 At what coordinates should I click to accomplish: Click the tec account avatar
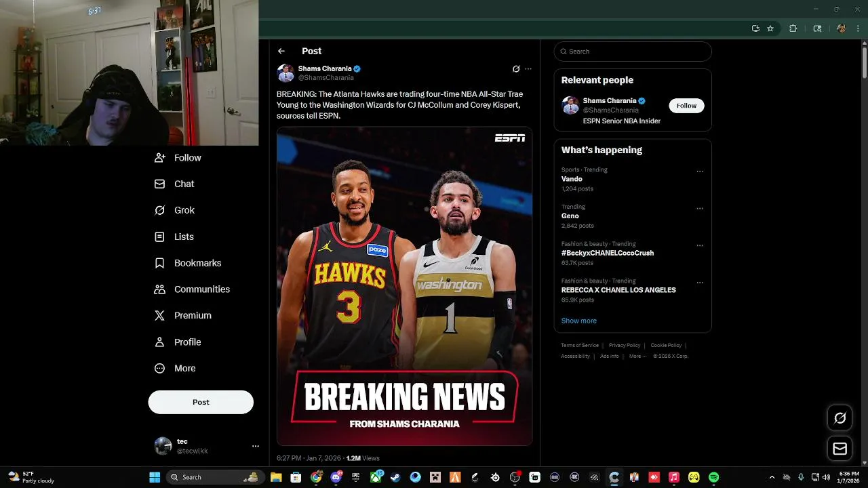coord(163,446)
